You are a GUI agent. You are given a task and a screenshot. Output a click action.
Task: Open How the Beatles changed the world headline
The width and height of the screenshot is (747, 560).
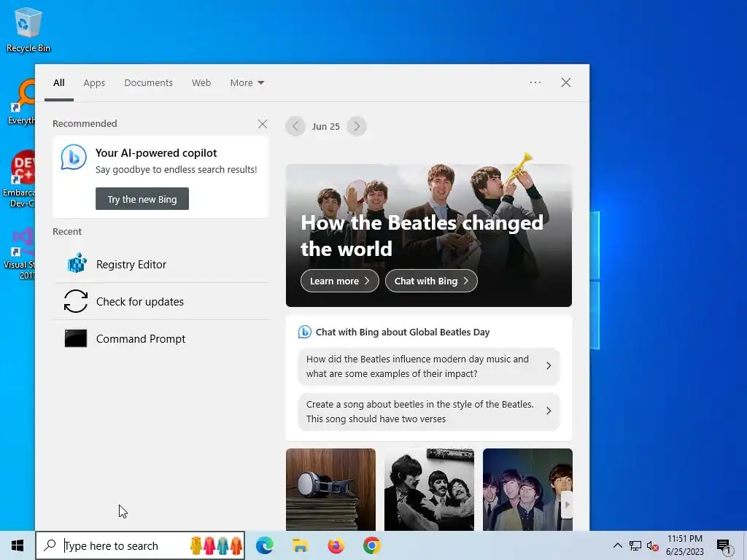pos(422,236)
